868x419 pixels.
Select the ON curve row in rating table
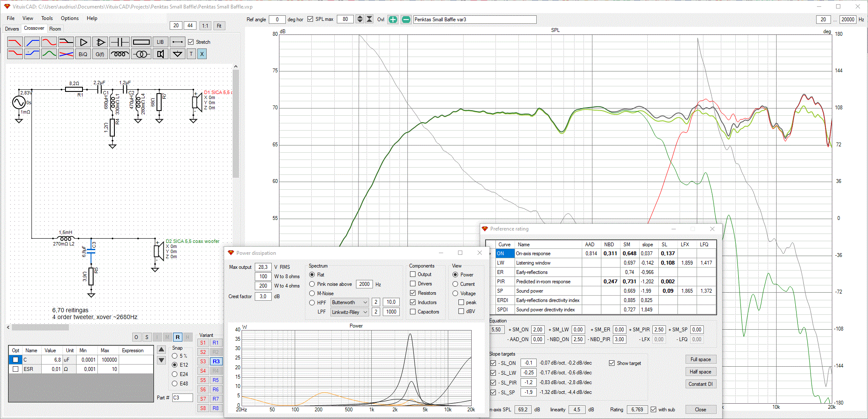point(606,254)
